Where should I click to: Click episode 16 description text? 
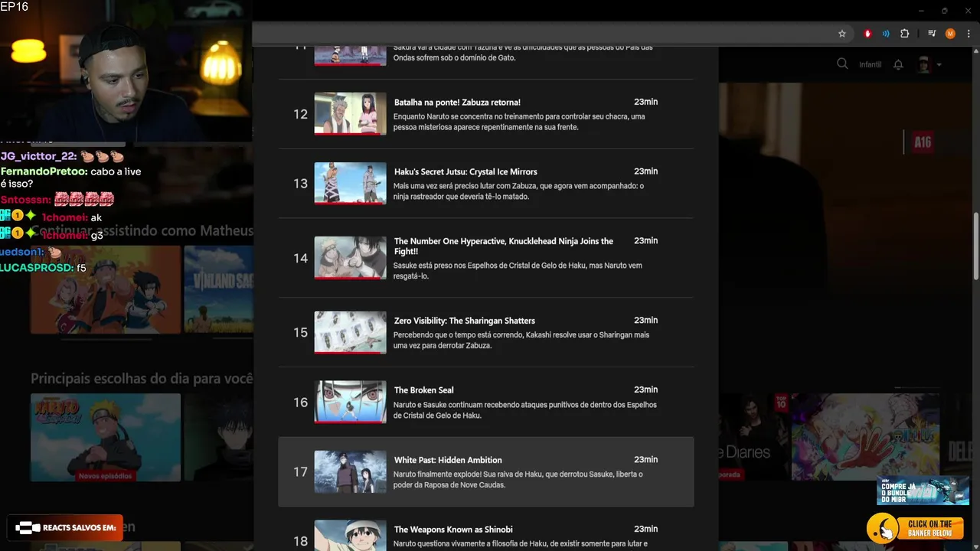[524, 410]
